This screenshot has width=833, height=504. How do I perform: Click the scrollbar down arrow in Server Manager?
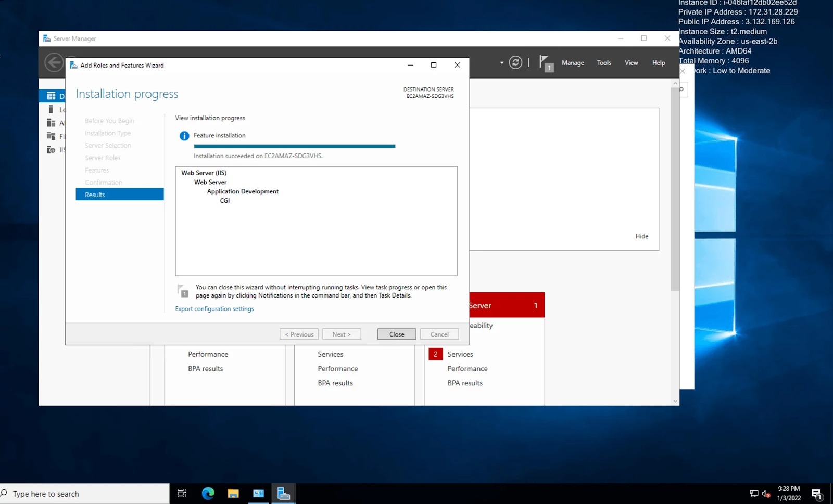pyautogui.click(x=675, y=402)
